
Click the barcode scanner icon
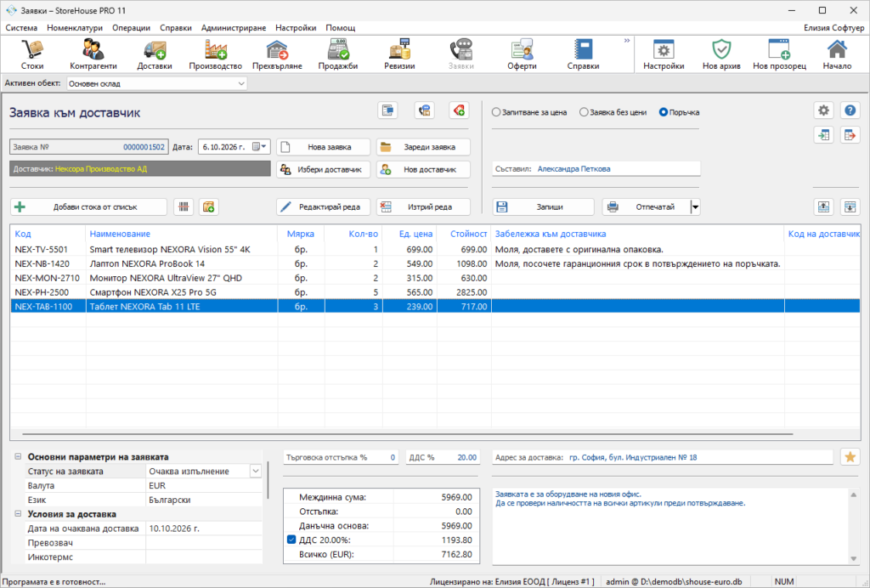coord(184,207)
